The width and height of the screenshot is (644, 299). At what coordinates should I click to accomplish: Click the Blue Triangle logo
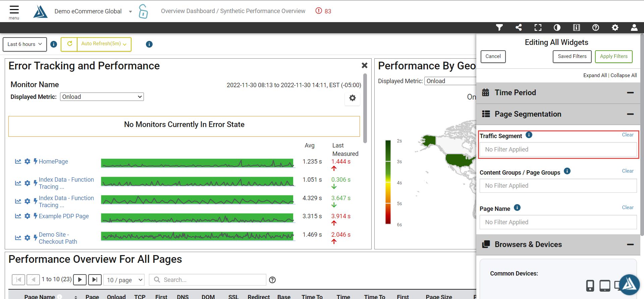tap(40, 11)
